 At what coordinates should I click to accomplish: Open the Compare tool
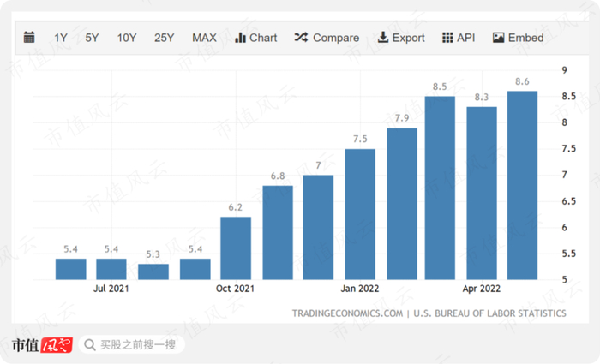pyautogui.click(x=327, y=38)
